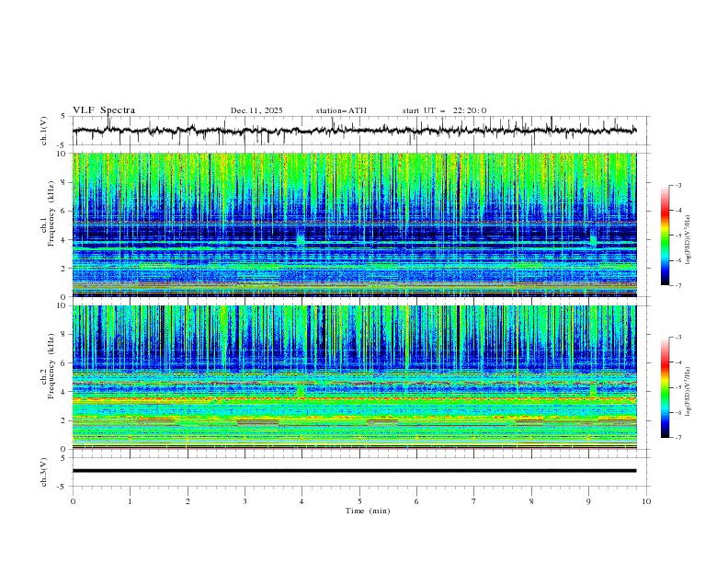Click the "2" kHz tick of ch.2 frequency axis

(x=65, y=420)
